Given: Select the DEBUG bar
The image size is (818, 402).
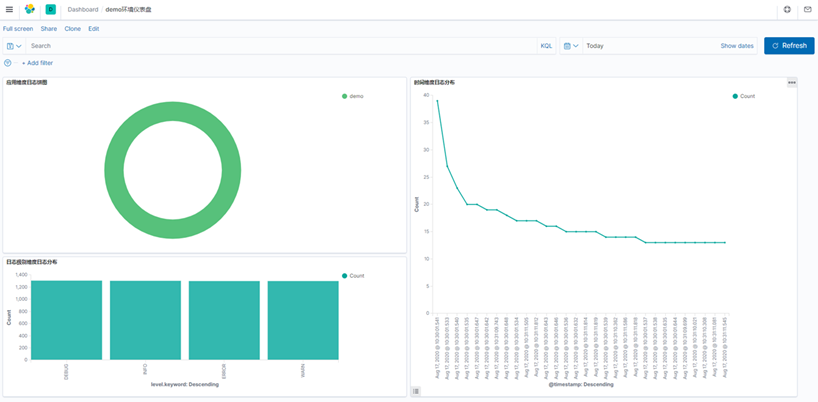Looking at the screenshot, I should [x=66, y=320].
